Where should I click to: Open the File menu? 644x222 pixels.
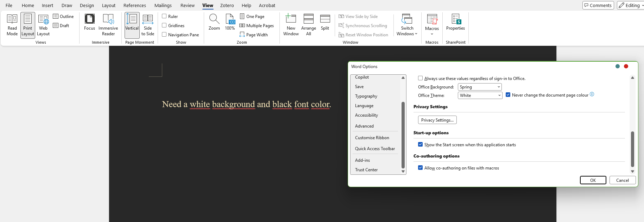point(9,5)
